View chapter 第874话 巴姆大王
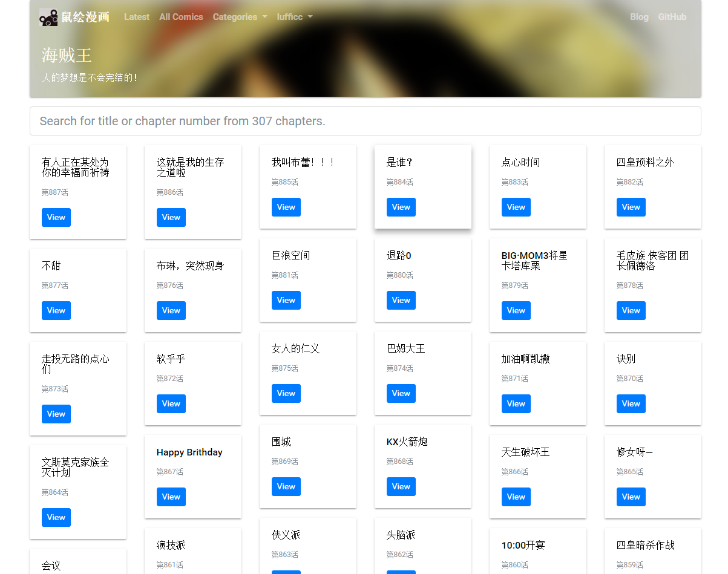 pos(401,394)
